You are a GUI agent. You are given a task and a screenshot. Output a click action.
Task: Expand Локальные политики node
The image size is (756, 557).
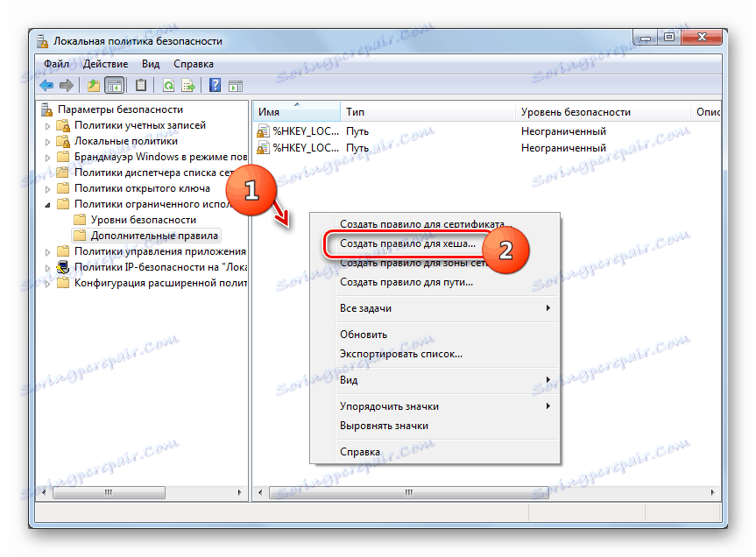[x=47, y=142]
